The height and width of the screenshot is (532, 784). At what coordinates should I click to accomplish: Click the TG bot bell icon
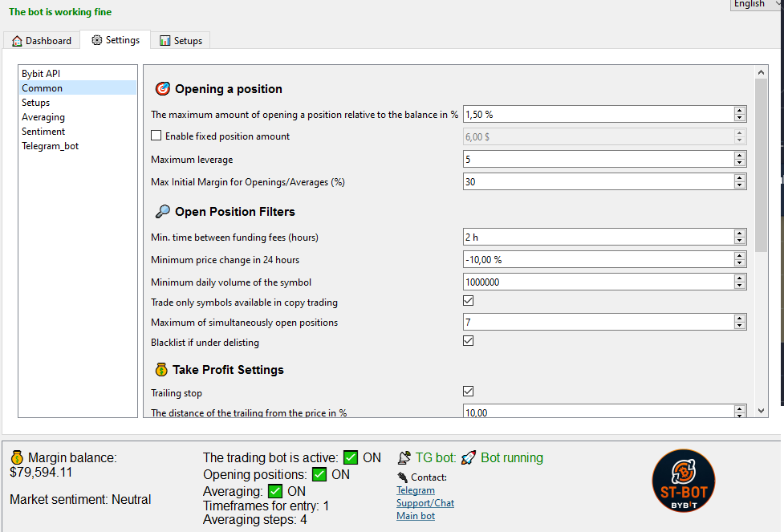[404, 457]
